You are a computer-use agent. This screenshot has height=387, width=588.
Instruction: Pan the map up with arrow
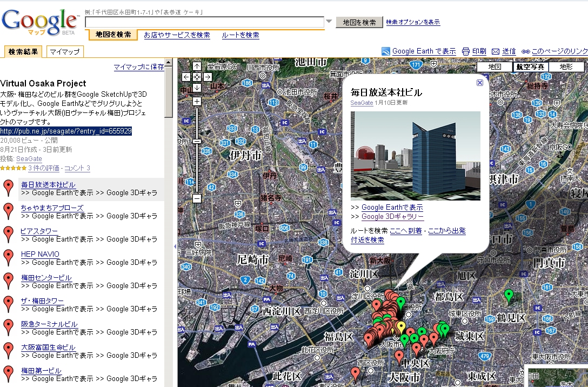pos(197,66)
